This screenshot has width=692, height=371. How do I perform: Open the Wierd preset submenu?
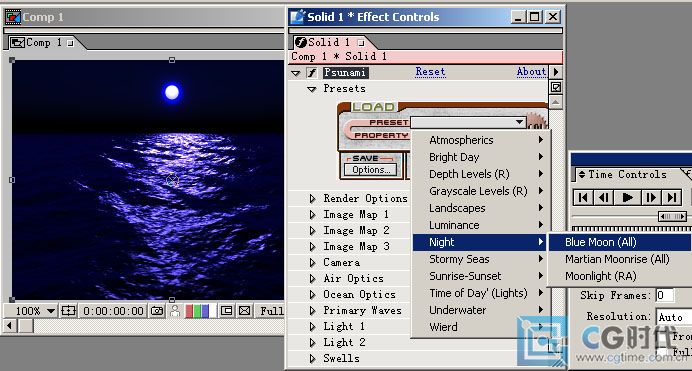click(x=481, y=327)
